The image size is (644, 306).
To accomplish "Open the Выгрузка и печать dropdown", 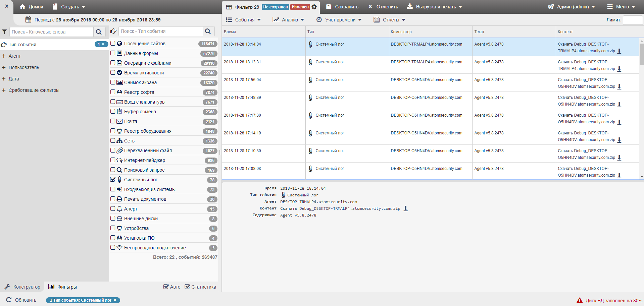I will (x=435, y=7).
